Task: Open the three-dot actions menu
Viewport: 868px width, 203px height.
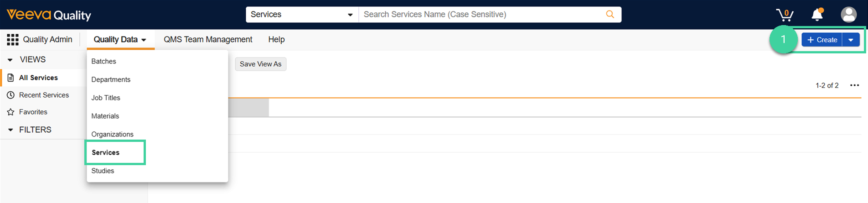Action: pyautogui.click(x=854, y=85)
